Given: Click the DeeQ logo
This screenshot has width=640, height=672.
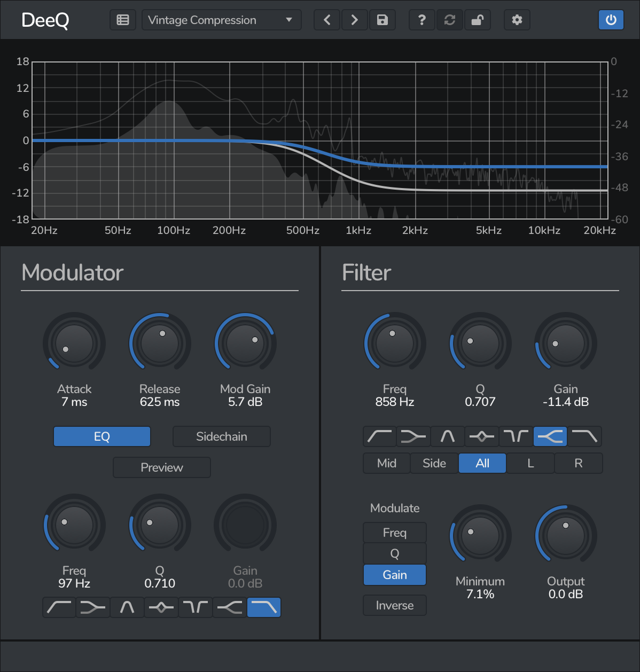Looking at the screenshot, I should (x=45, y=20).
